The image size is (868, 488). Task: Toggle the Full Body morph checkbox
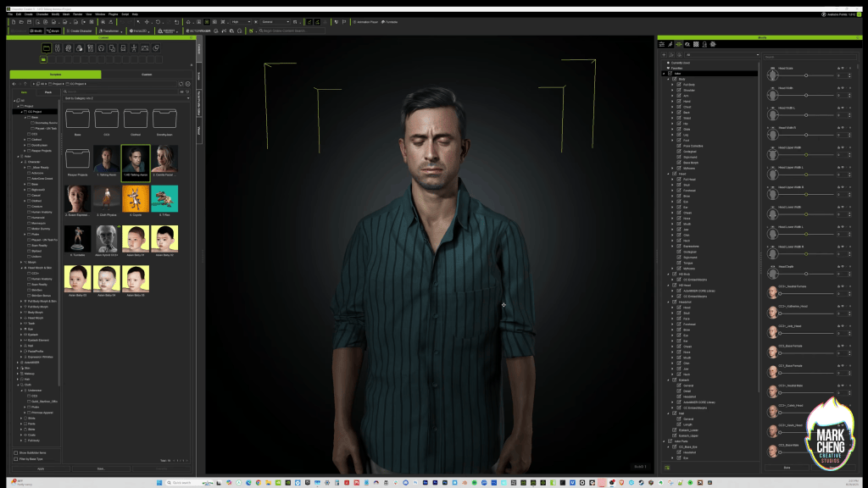pyautogui.click(x=679, y=85)
